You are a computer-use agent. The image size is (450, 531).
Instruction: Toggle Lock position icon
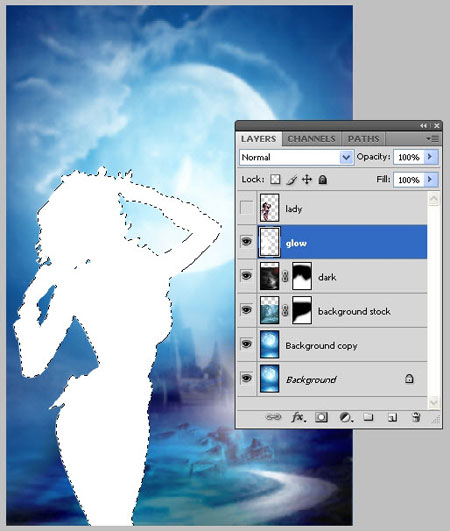point(307,179)
